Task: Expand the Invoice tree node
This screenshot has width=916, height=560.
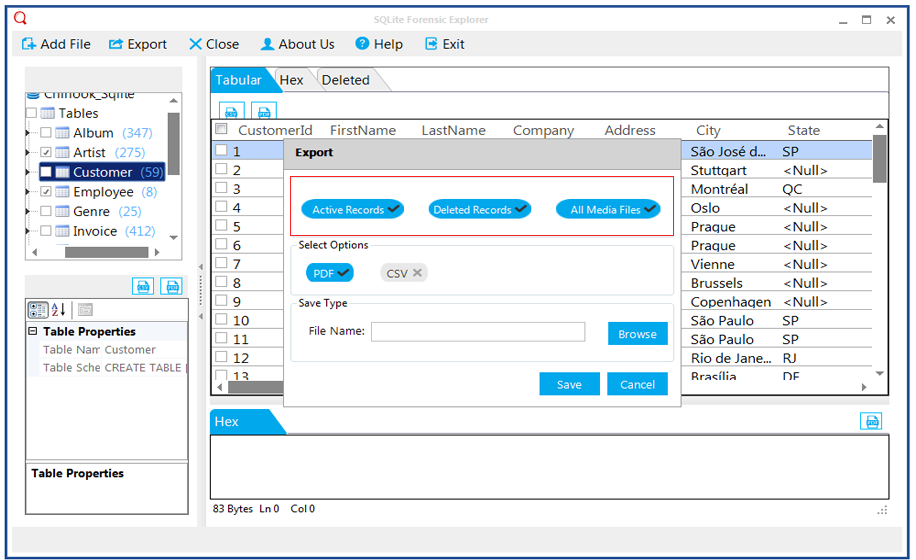Action: (x=28, y=231)
